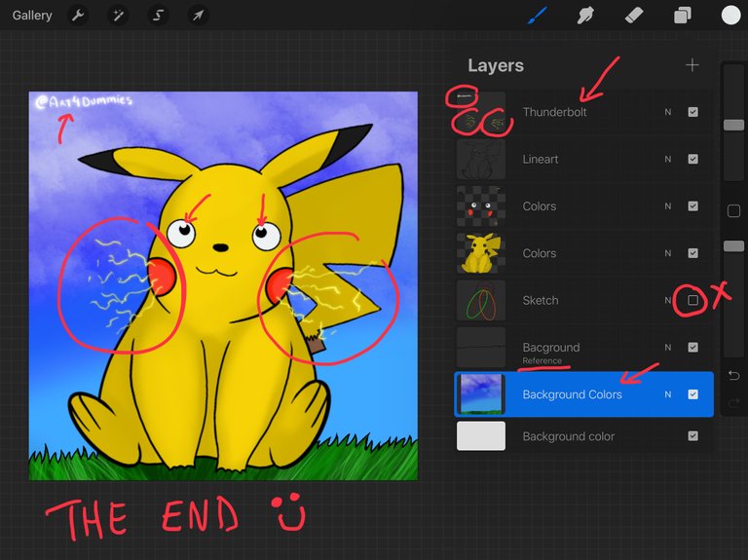Select the Lineart layer thumbnail

click(481, 160)
